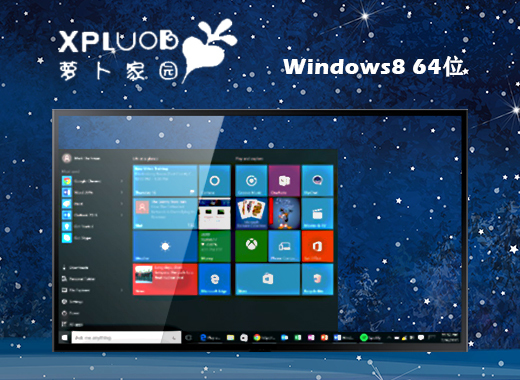Screen dimensions: 520x380
Task: Open the Cortana tile
Action: click(x=214, y=180)
